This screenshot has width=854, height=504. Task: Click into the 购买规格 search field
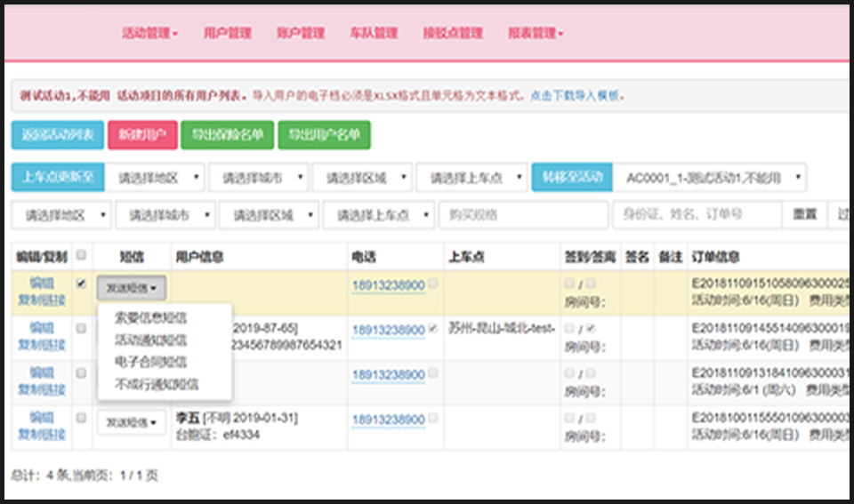pos(523,215)
